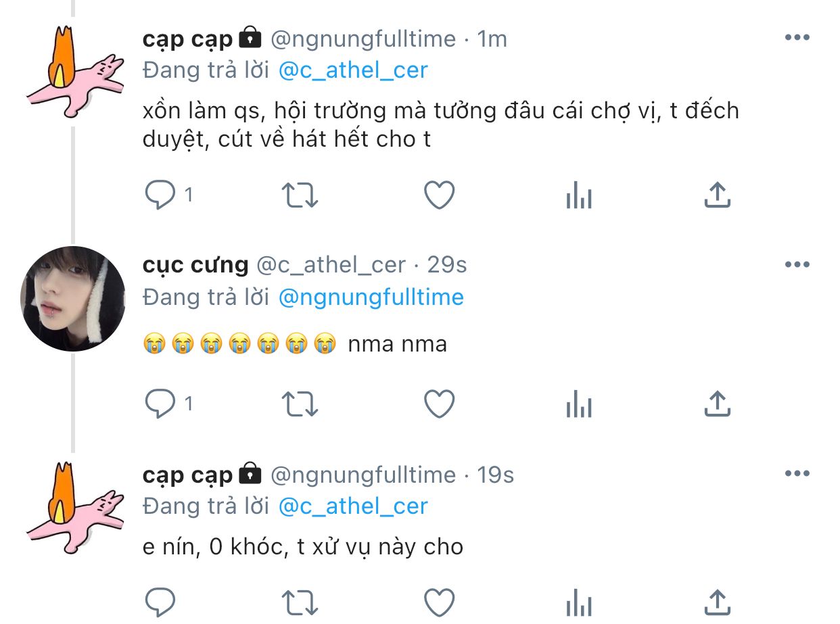View analytics of cục cưng's tweet
The image size is (840, 624).
coord(578,405)
